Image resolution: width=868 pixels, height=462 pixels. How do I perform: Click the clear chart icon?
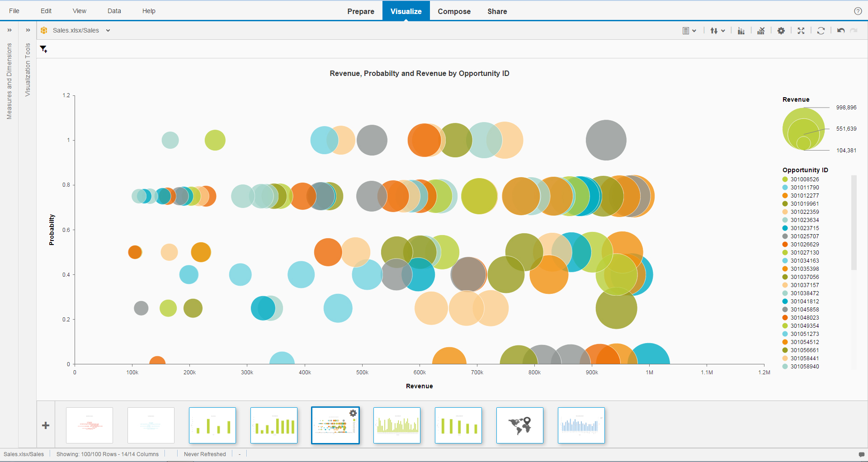(761, 31)
